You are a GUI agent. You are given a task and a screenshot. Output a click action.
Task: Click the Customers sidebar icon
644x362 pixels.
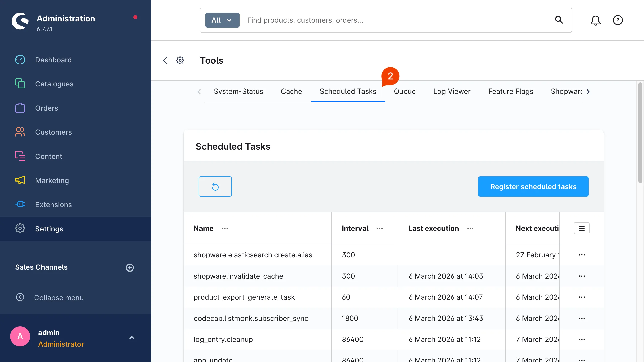20,132
